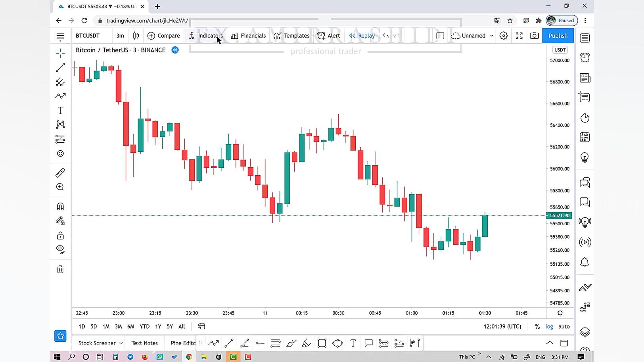Open the timezone clock 12:01:39 (UTC)
644x362 pixels.
(502, 327)
